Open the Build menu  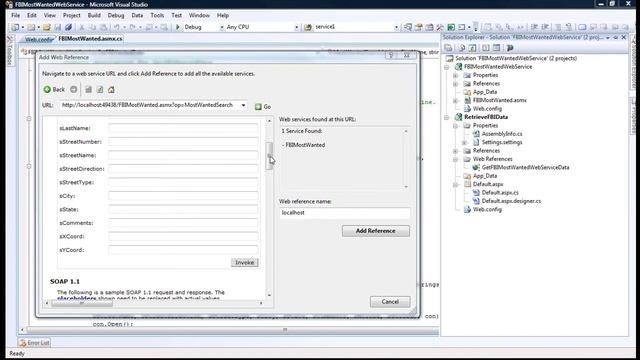pyautogui.click(x=94, y=15)
